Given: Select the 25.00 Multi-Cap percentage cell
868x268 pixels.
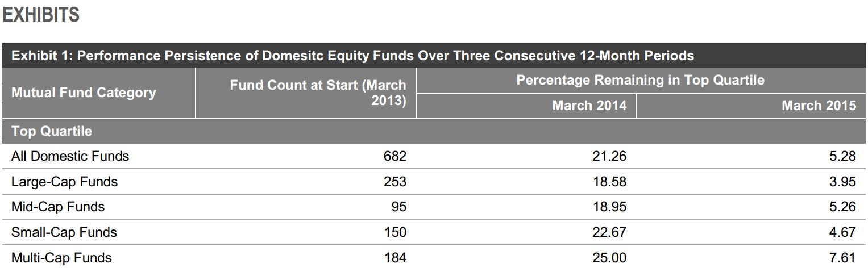Looking at the screenshot, I should (x=609, y=258).
